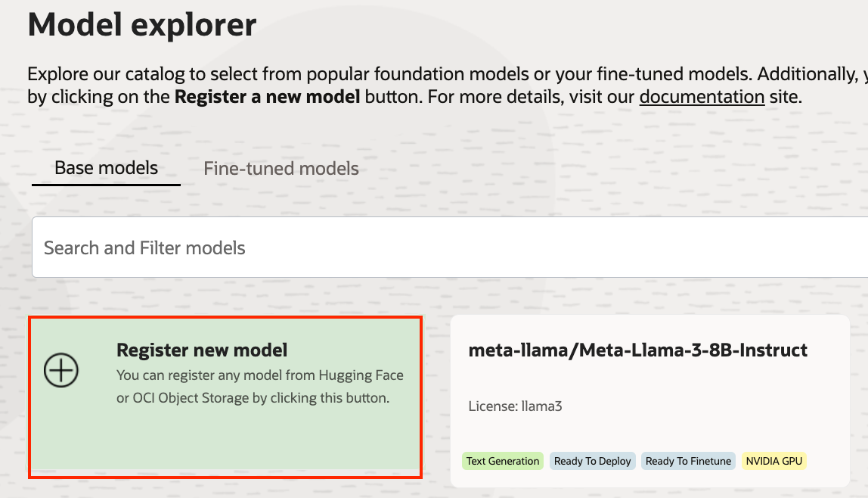Screen dimensions: 868x498
Task: Click the Hugging Face registration description text
Action: tap(260, 375)
